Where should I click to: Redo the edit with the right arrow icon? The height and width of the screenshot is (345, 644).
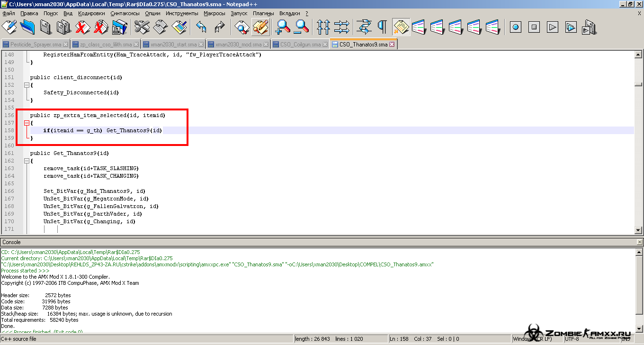[x=219, y=27]
